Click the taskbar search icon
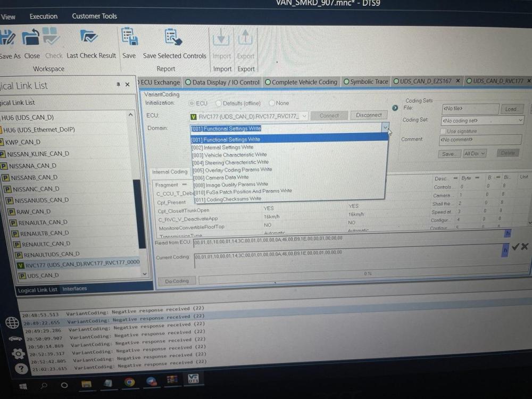 [x=44, y=385]
